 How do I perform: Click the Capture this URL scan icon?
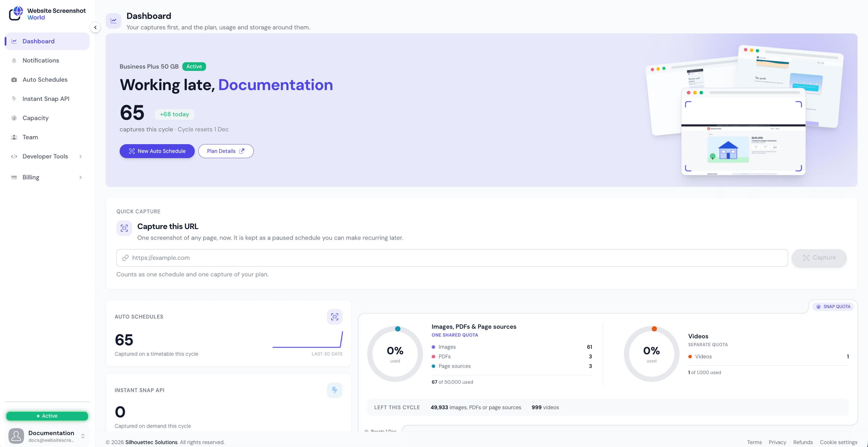[x=124, y=228]
